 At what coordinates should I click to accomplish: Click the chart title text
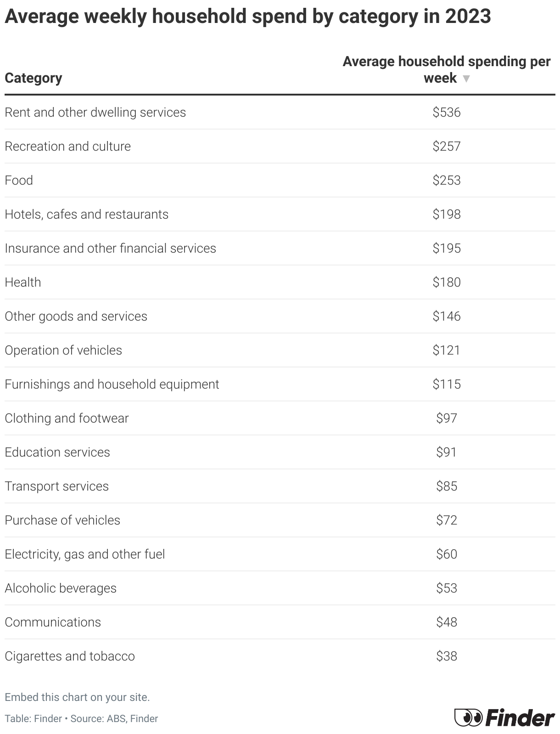coord(247,17)
